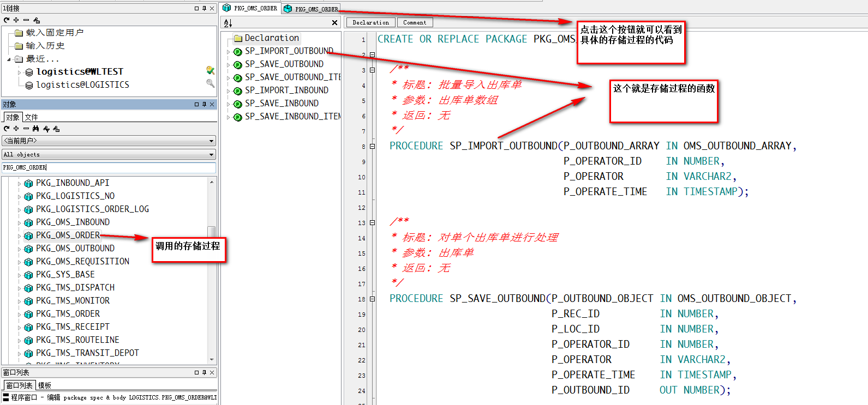
Task: Click the last icon in 对象 toolbar
Action: (x=56, y=129)
